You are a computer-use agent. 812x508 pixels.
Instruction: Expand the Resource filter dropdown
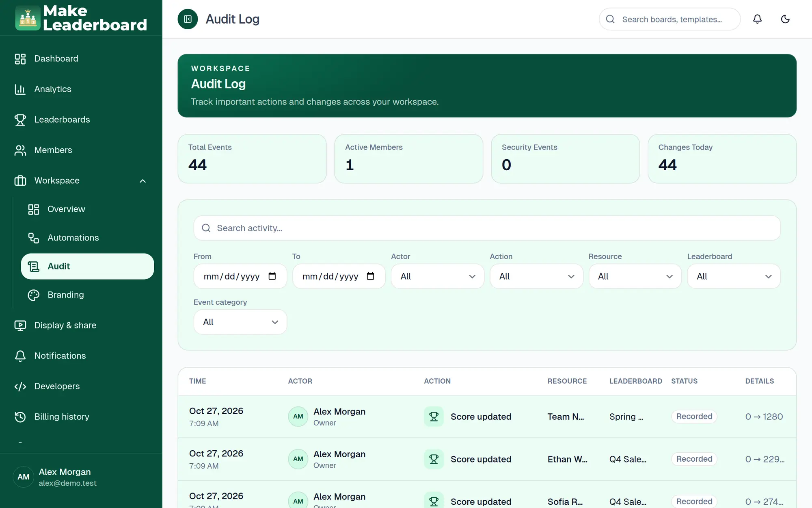(x=635, y=276)
